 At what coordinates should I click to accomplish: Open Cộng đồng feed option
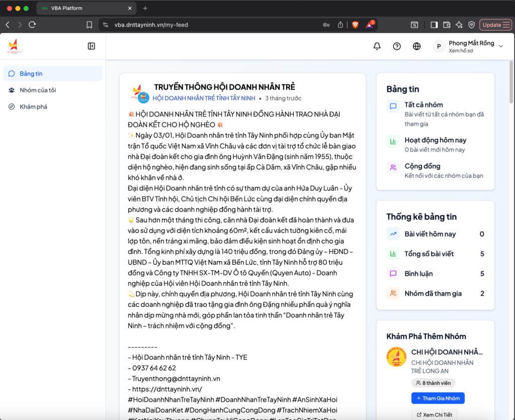tap(422, 166)
